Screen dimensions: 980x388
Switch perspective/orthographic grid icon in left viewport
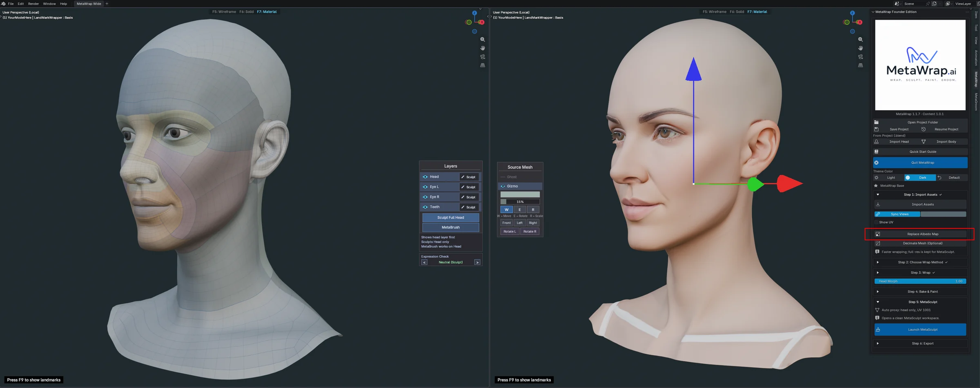[483, 65]
